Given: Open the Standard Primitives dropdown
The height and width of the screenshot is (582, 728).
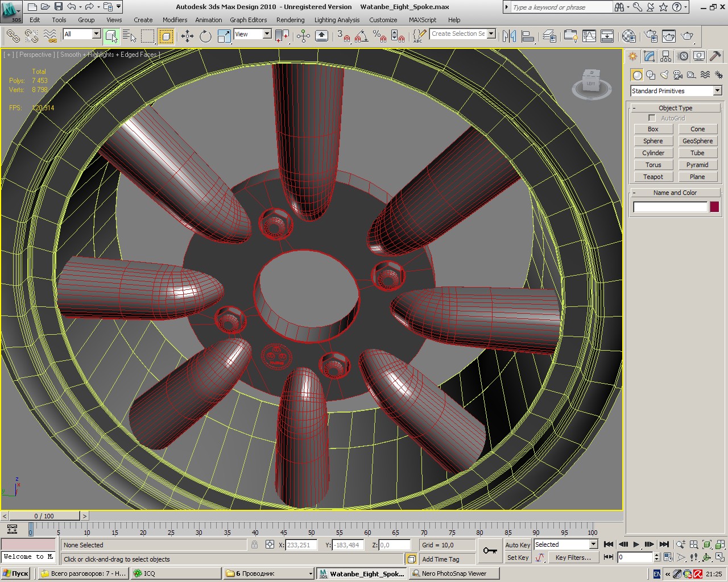Looking at the screenshot, I should click(717, 91).
